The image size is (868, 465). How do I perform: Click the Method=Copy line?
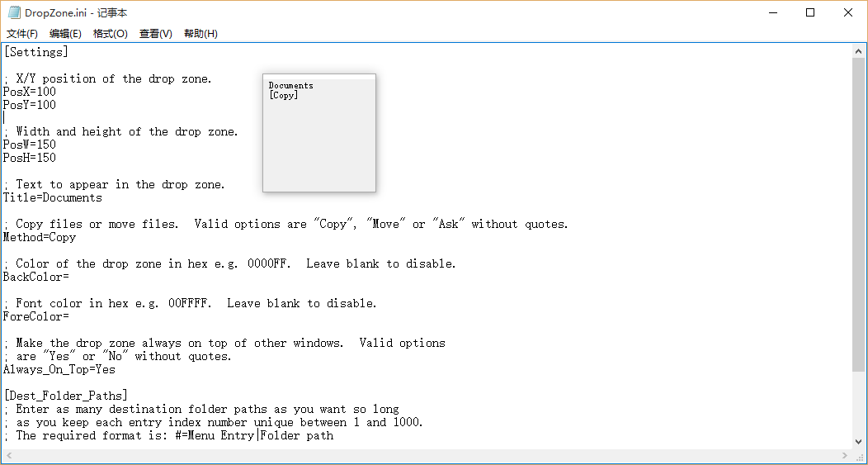pyautogui.click(x=40, y=237)
